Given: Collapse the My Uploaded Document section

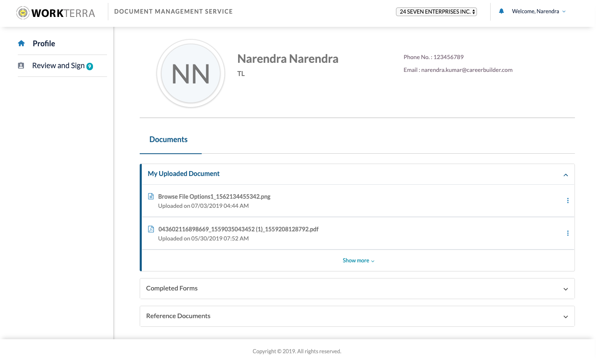Looking at the screenshot, I should click(565, 175).
